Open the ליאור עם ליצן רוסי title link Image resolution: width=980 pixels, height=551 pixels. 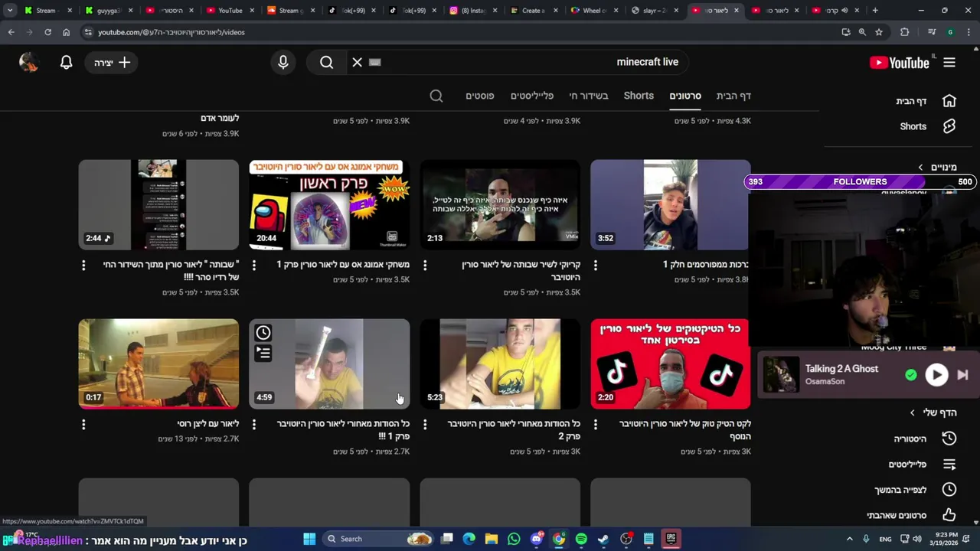[x=208, y=423]
